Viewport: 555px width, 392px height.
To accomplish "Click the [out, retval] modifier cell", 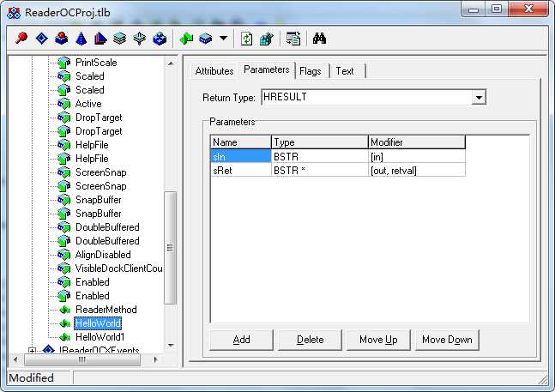I will [x=417, y=171].
